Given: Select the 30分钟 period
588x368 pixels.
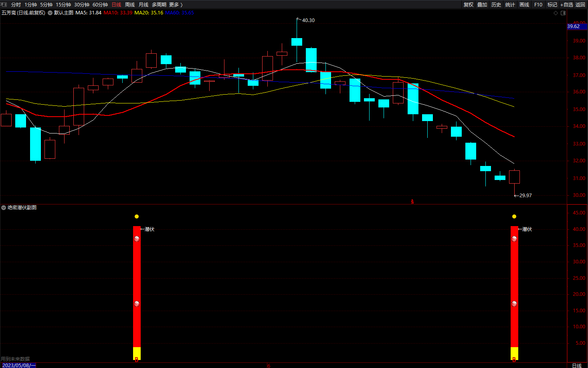Looking at the screenshot, I should pos(81,5).
